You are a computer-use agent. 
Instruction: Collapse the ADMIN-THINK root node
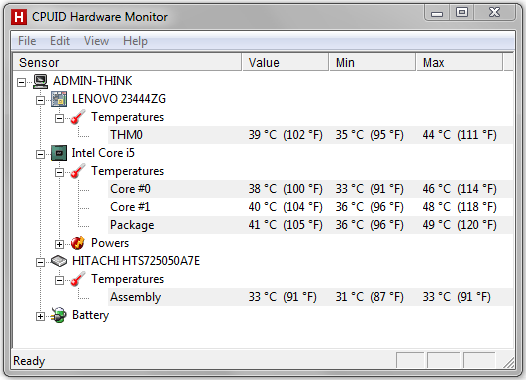(21, 82)
